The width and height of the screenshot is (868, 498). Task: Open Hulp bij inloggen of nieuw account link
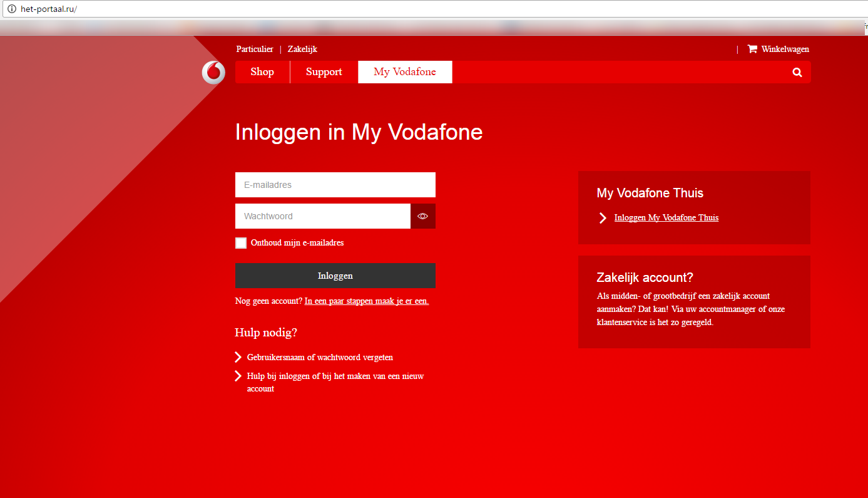(335, 382)
